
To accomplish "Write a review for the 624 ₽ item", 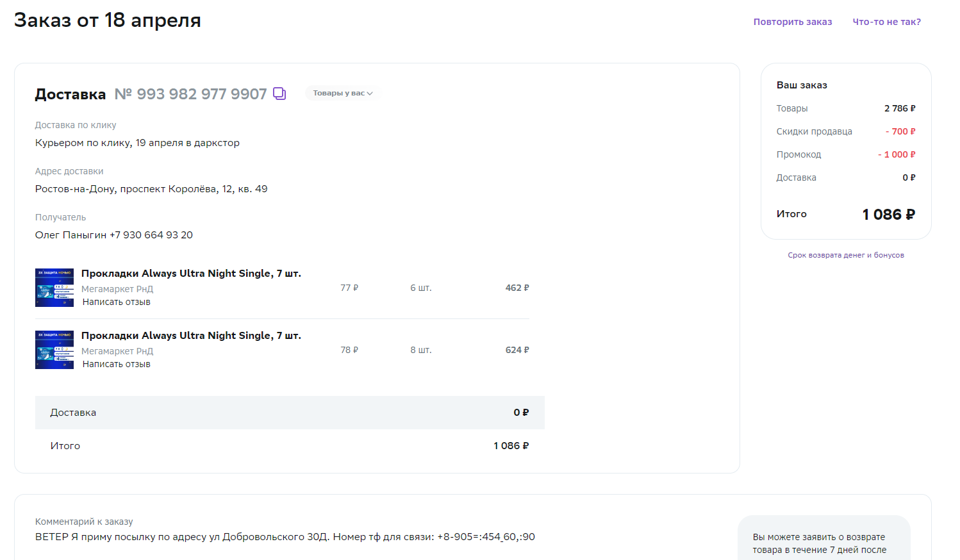I will point(117,364).
